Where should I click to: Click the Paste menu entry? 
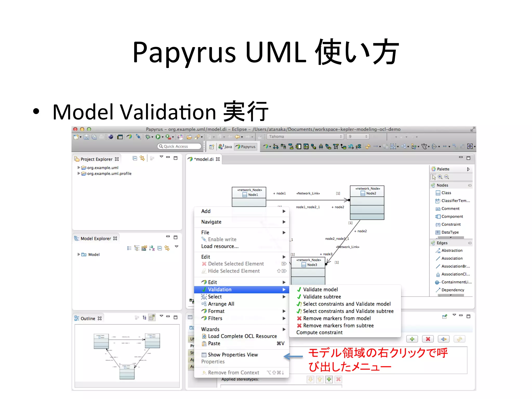click(x=242, y=343)
